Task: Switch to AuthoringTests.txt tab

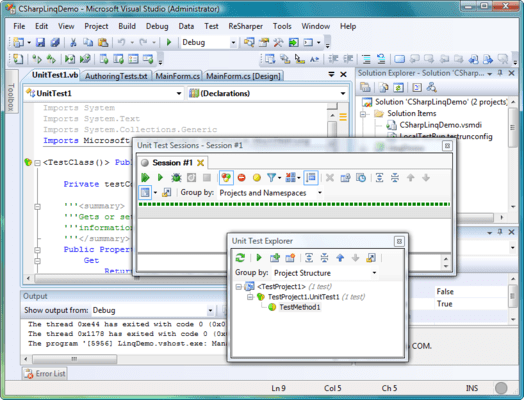Action: pos(116,76)
